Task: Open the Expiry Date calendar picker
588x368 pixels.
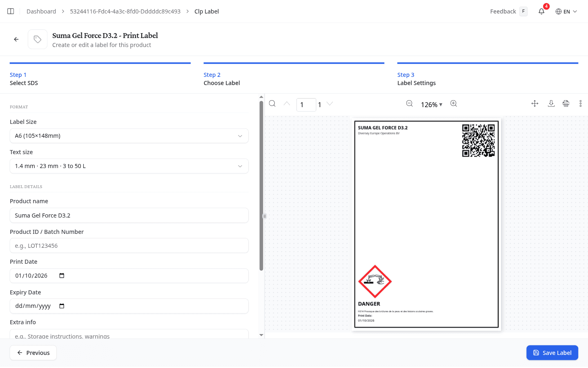Action: (62, 306)
